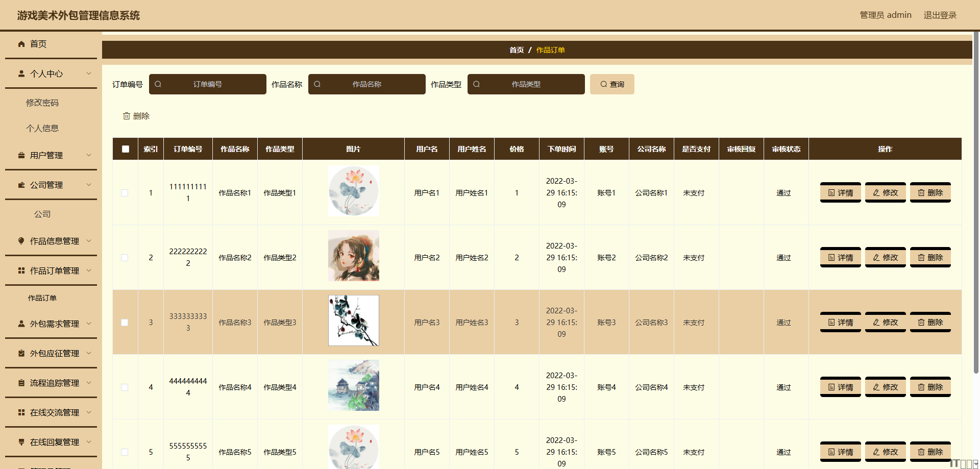Click 退出登录 to log out

[940, 15]
